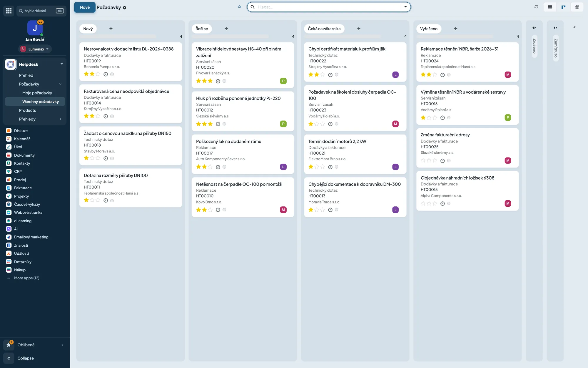Click the refresh icon in top toolbar
Viewport: 588px width, 368px height.
[x=536, y=7]
